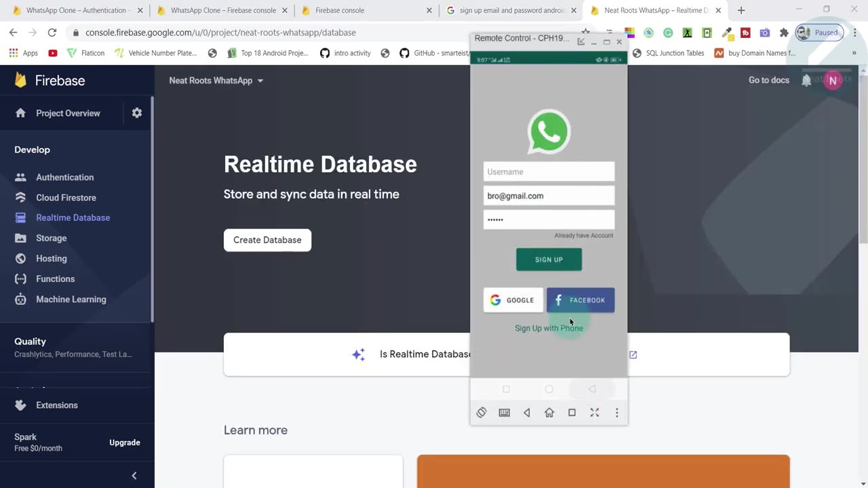Open the external link icon beside Is Realtime Database card
Image resolution: width=868 pixels, height=488 pixels.
(633, 354)
